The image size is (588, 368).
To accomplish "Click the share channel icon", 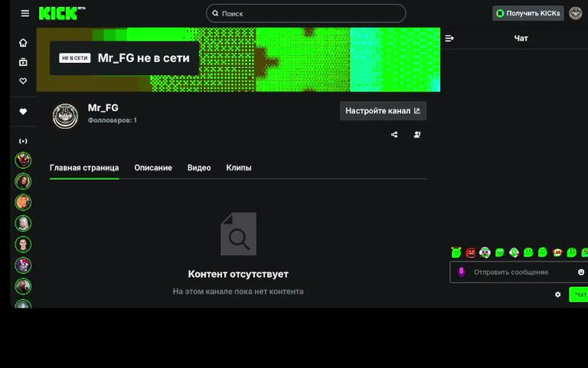I will coord(394,134).
